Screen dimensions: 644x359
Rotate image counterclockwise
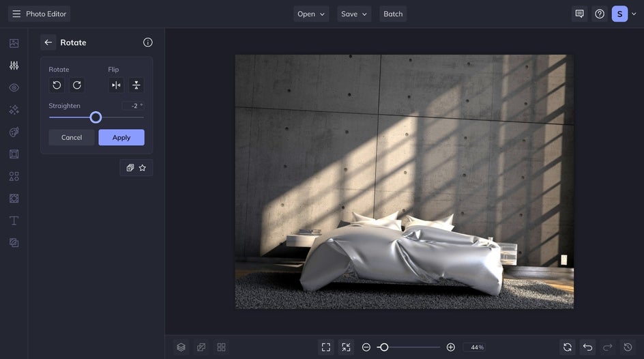pos(57,85)
